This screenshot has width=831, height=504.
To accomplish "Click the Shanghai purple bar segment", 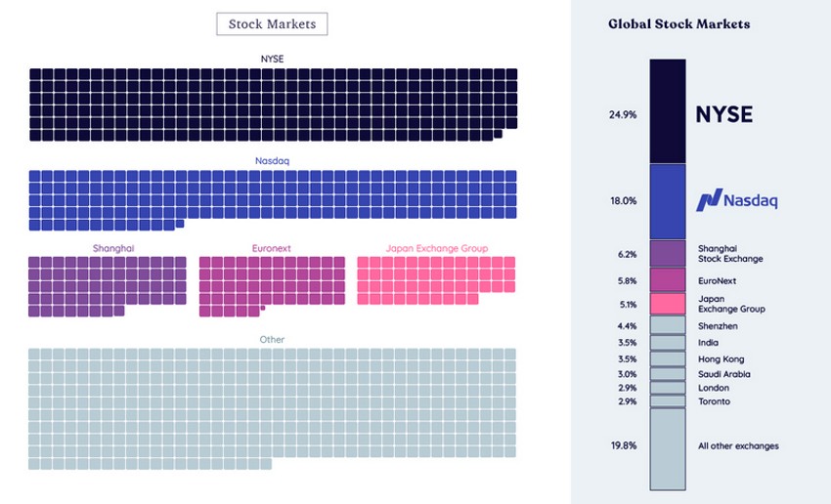I will pyautogui.click(x=668, y=254).
